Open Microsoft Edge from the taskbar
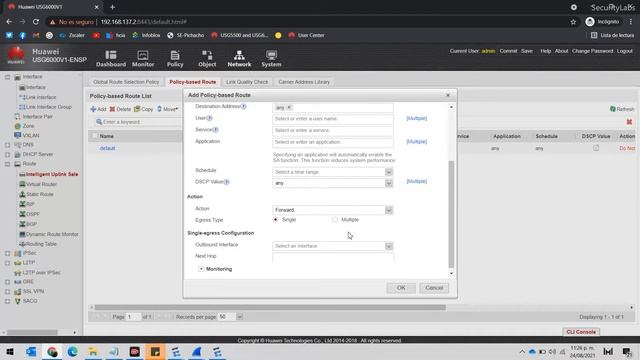The image size is (640, 360). [73, 351]
